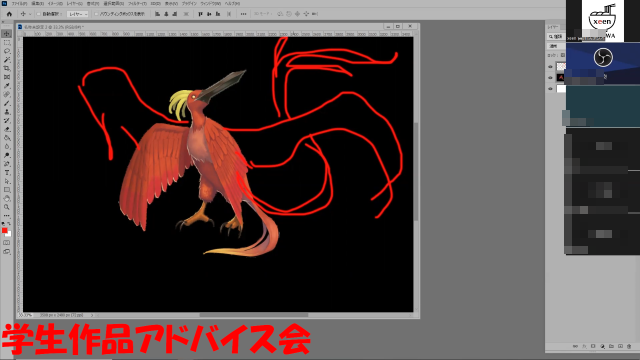
Task: Click the Home icon in options bar
Action: tap(9, 14)
